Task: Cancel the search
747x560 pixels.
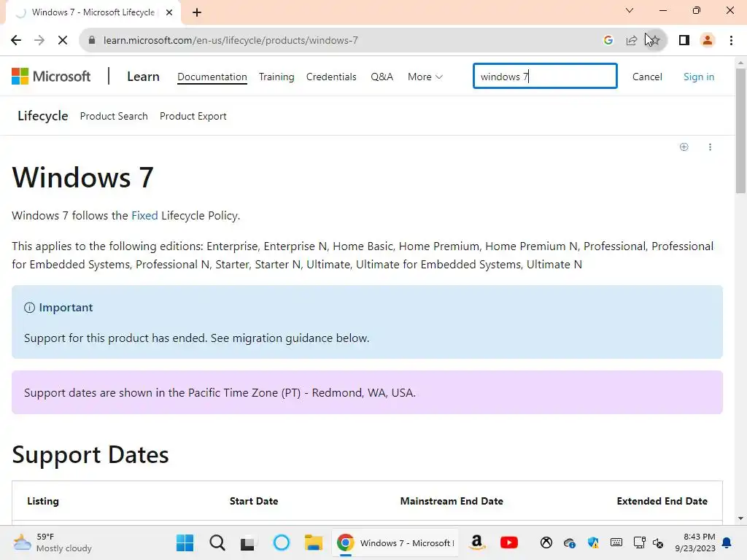Action: [x=647, y=77]
